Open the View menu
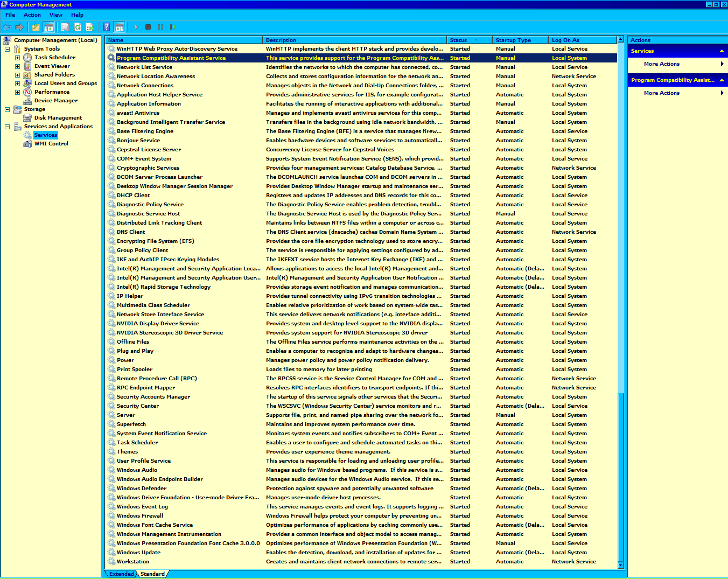728x579 pixels. click(x=56, y=15)
